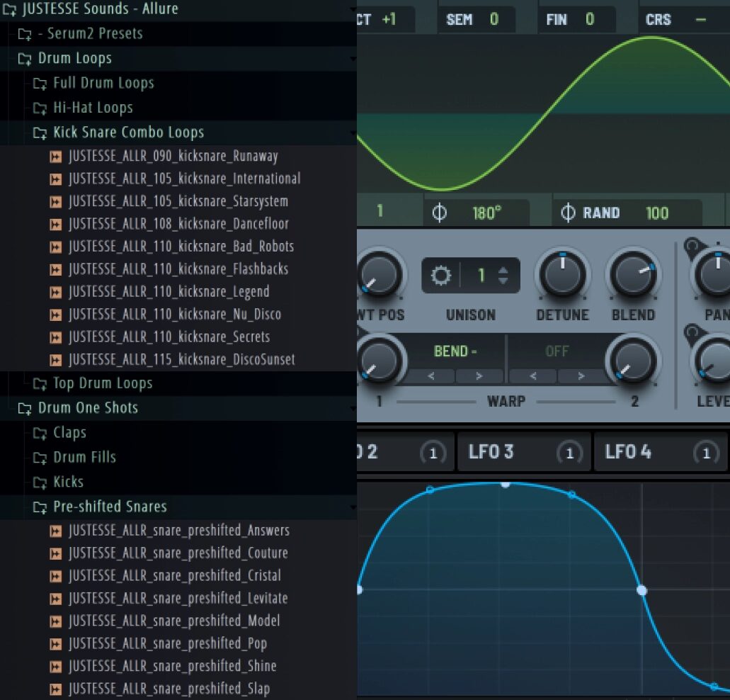Adjust the WT POS knob

click(x=380, y=275)
